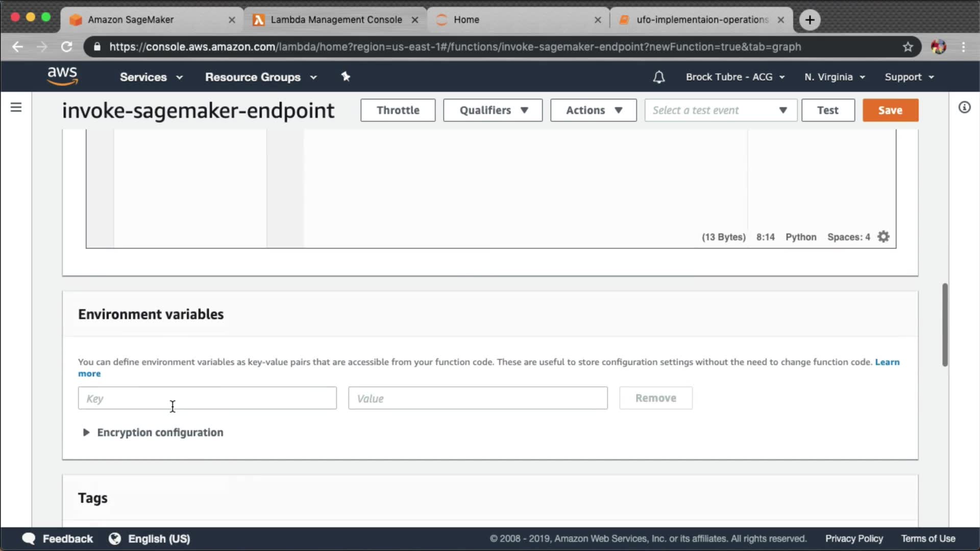Click the page vertical scrollbar
This screenshot has width=980, height=551.
click(945, 324)
